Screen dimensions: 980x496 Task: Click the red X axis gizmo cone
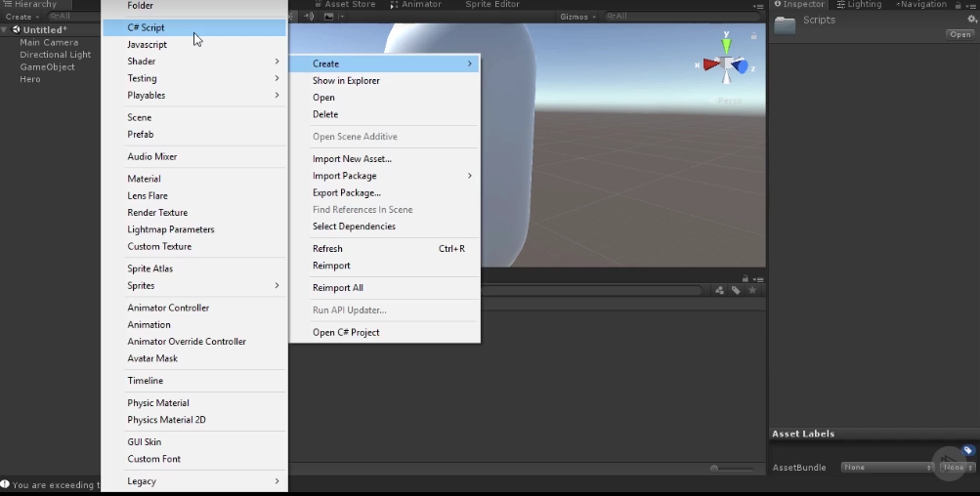point(711,63)
